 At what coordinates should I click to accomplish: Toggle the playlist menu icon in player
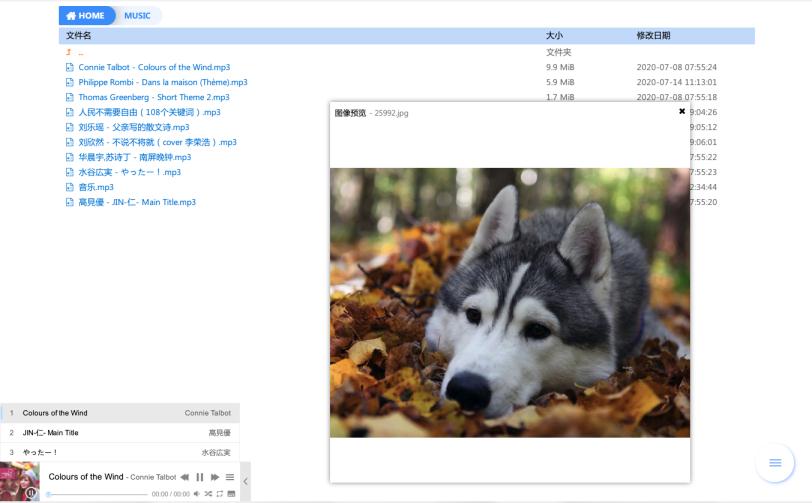230,477
